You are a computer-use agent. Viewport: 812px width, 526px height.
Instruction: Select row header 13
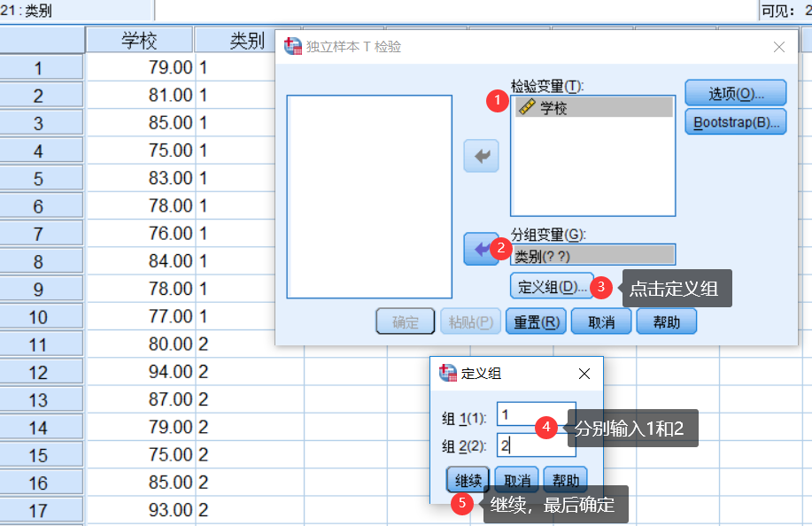[x=42, y=399]
